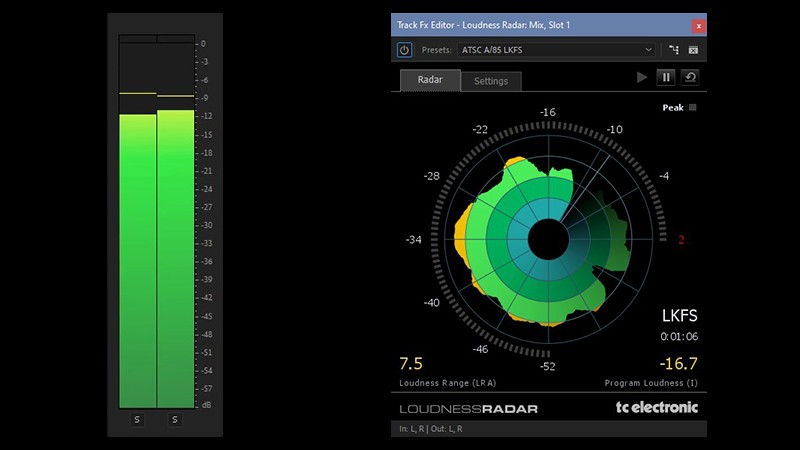Toggle the plugin power bypass button

coord(404,50)
